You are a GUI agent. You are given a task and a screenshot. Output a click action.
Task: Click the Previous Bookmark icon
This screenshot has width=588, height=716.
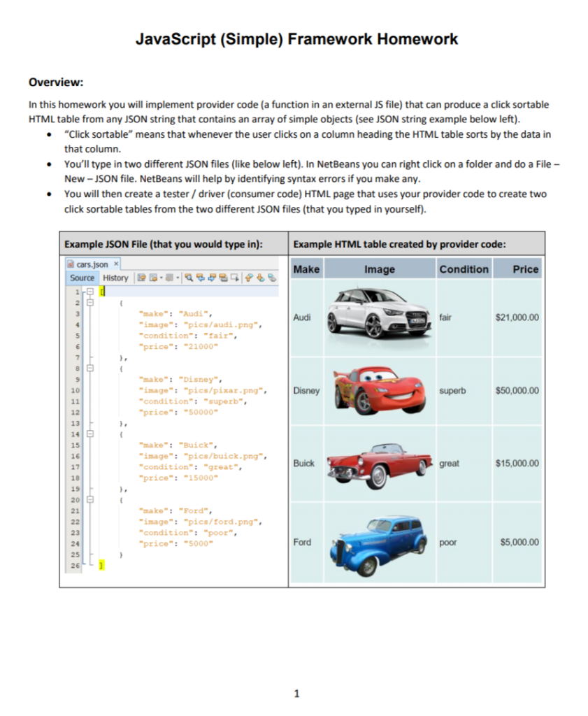tap(249, 278)
